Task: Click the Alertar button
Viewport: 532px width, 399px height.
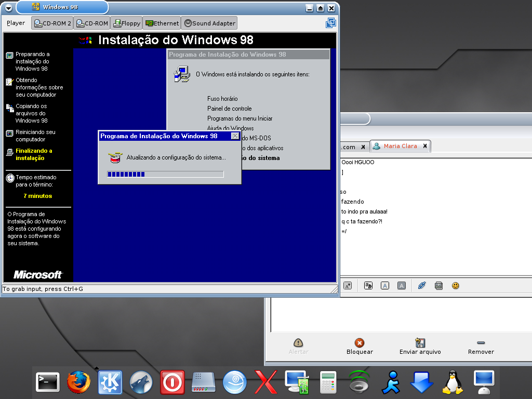Action: click(x=299, y=347)
